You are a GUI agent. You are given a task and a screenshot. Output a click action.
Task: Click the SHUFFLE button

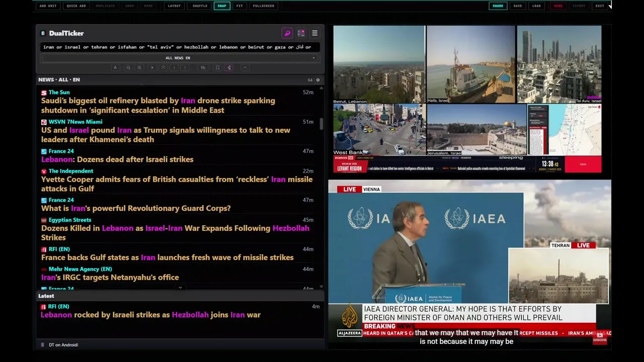coord(200,6)
